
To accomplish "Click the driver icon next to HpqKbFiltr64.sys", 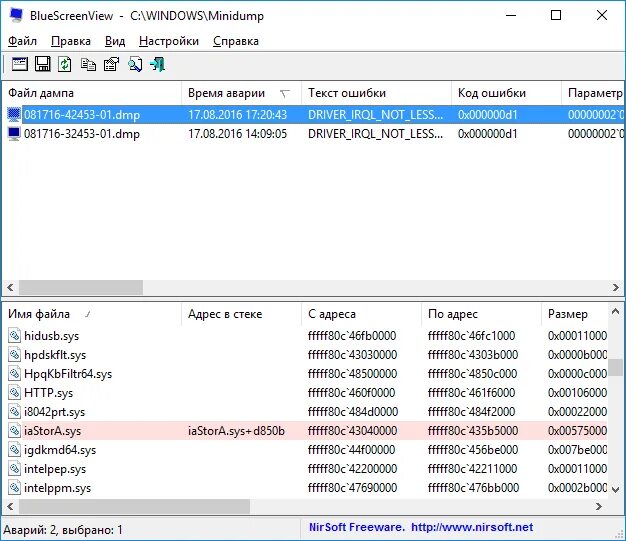I will [14, 374].
